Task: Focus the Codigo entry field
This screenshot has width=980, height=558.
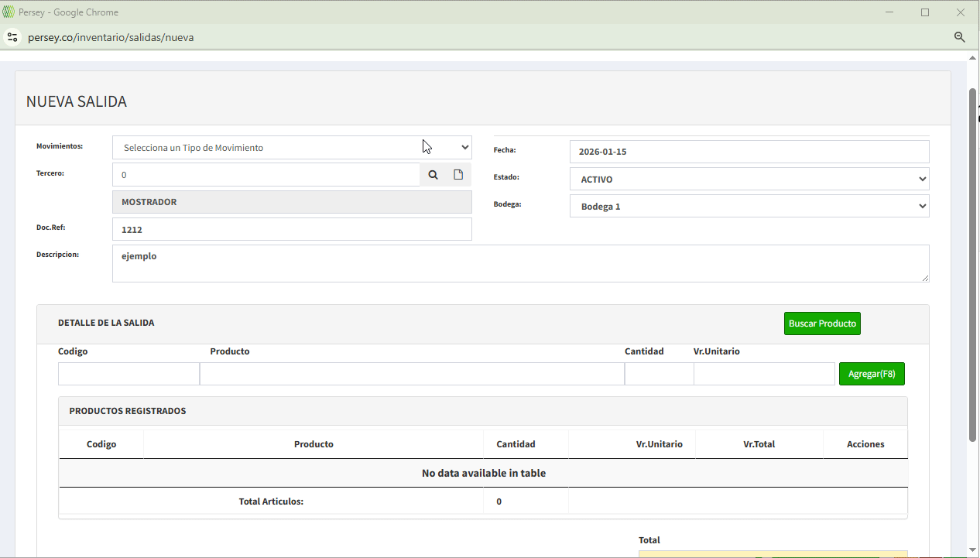Action: tap(128, 374)
